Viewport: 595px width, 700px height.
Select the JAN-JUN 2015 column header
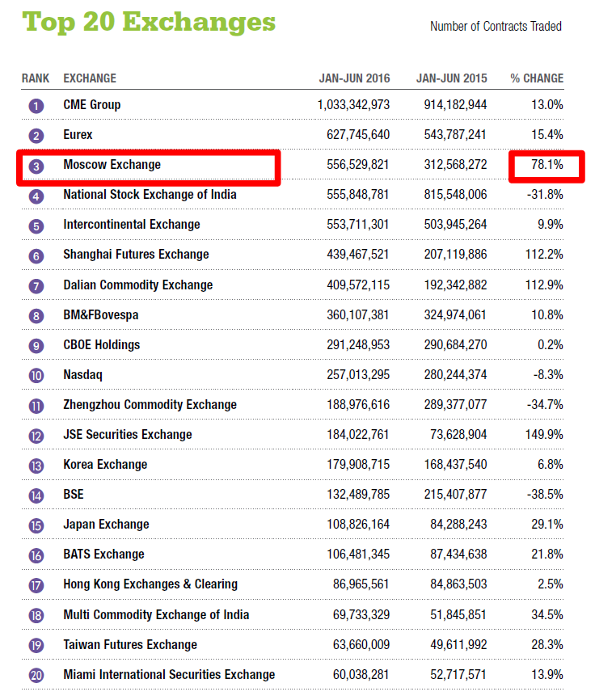(x=451, y=78)
